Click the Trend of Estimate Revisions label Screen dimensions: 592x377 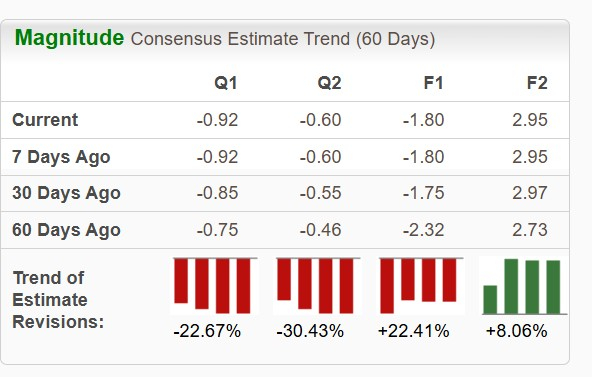click(58, 300)
